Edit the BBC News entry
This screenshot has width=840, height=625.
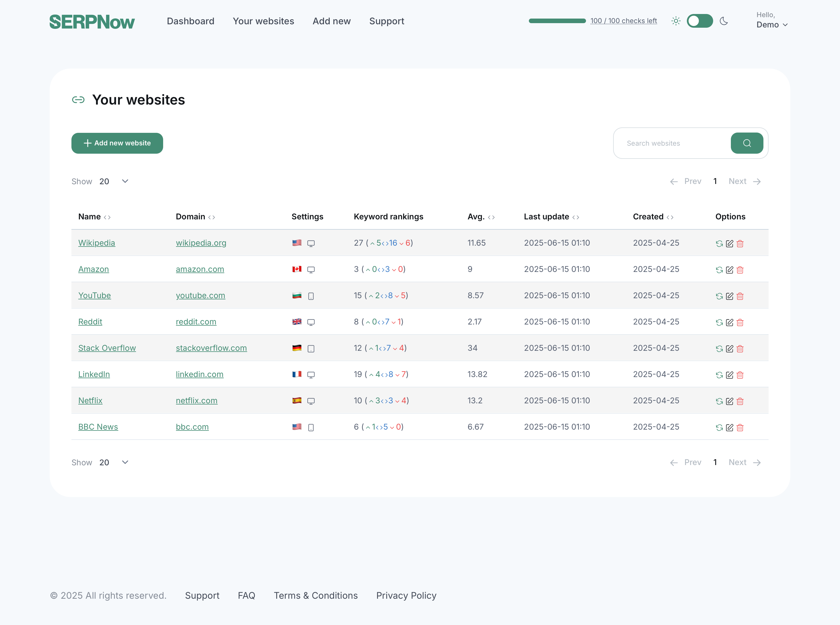tap(729, 428)
